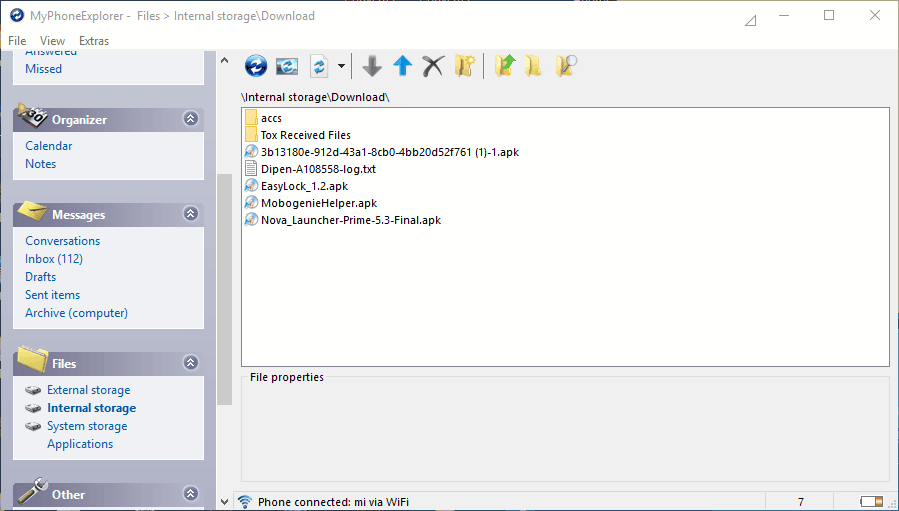Open Conversations in Messages
The image size is (899, 511).
(62, 241)
